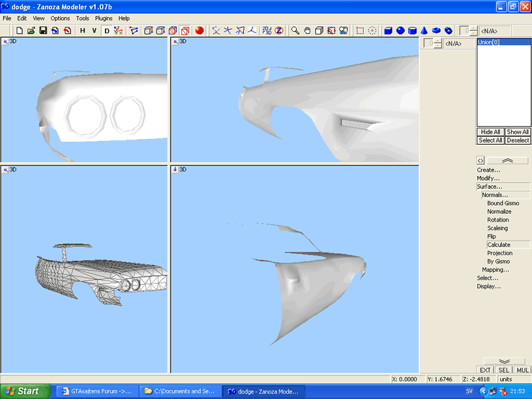Open the Help menu
Screen dimensions: 532x399
124,18
